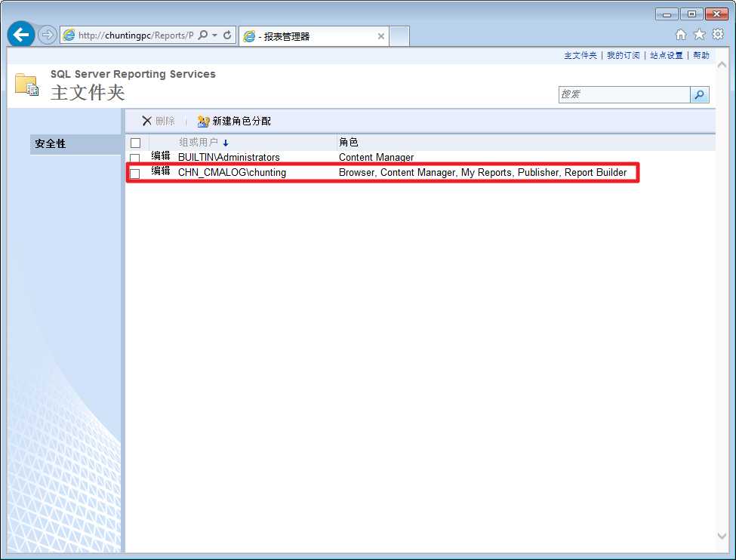The image size is (736, 560).
Task: Click the 删除 delete button
Action: pyautogui.click(x=159, y=121)
